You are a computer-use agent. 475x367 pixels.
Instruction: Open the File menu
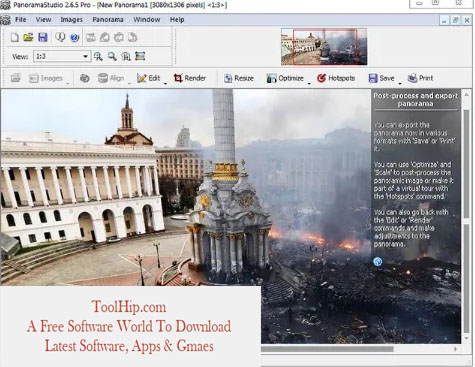[20, 20]
